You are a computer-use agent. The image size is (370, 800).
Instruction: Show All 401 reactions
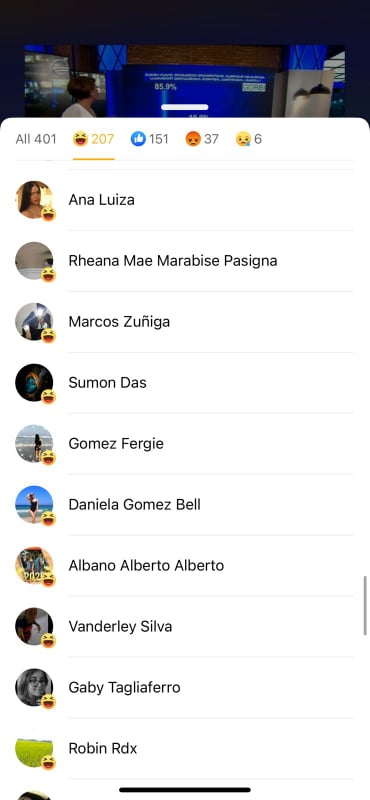click(x=36, y=139)
